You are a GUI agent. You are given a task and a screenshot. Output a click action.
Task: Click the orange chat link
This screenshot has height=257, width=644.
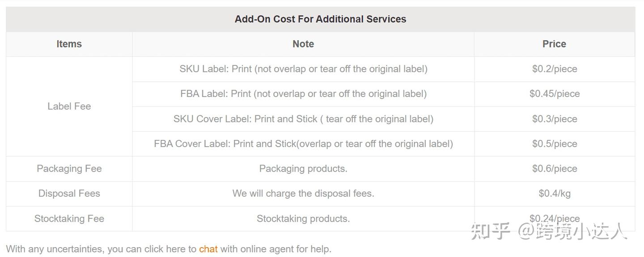(208, 249)
